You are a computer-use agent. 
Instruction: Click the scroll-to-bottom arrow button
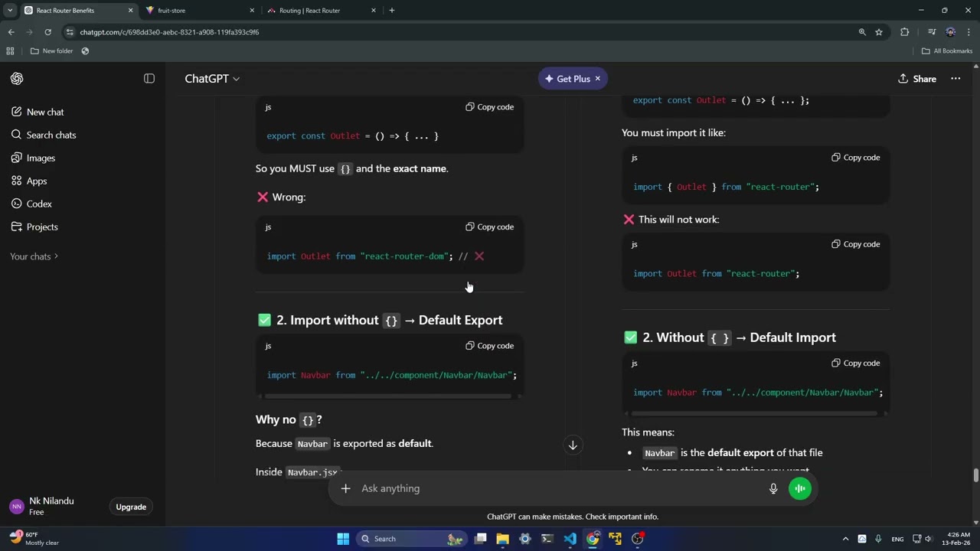(x=573, y=445)
